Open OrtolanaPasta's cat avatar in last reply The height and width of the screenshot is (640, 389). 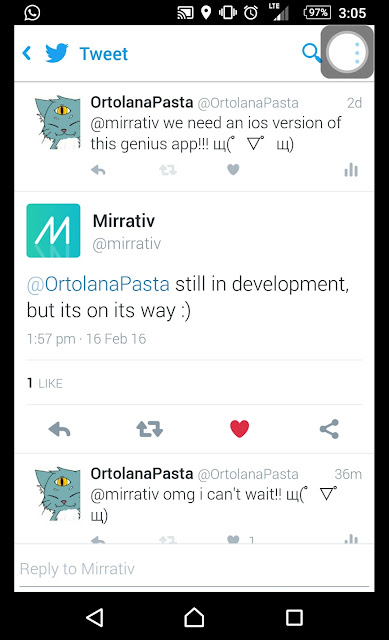pos(58,493)
